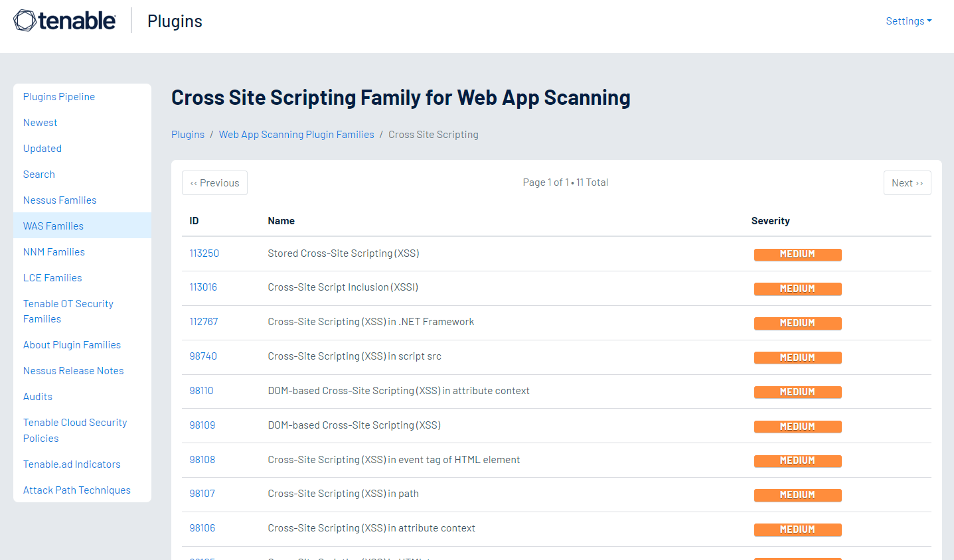Go to the Updated plugins list
This screenshot has height=560, width=954.
click(42, 148)
